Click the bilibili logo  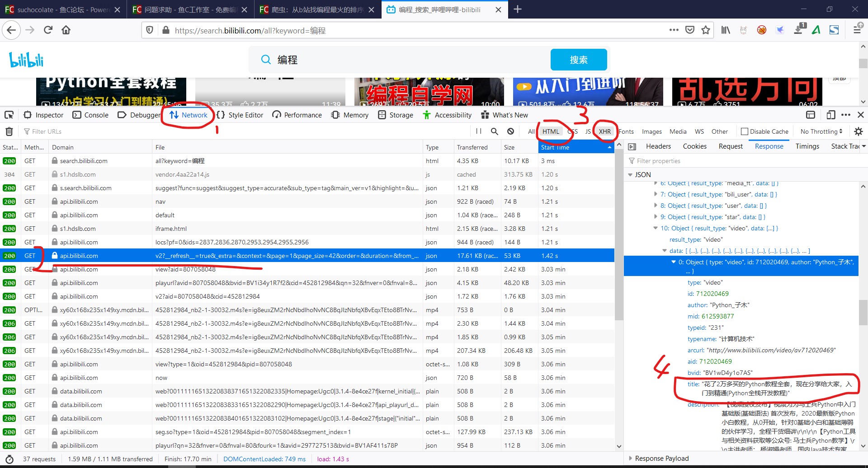(x=26, y=59)
